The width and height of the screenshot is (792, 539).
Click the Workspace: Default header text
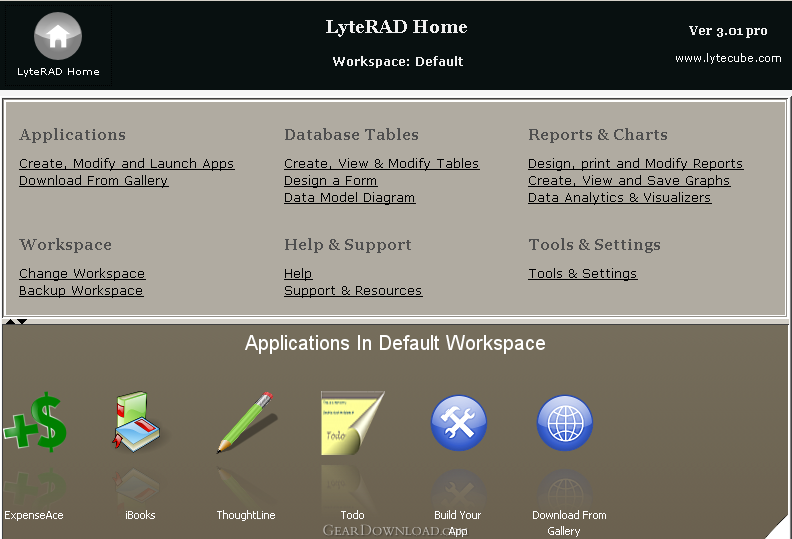398,62
